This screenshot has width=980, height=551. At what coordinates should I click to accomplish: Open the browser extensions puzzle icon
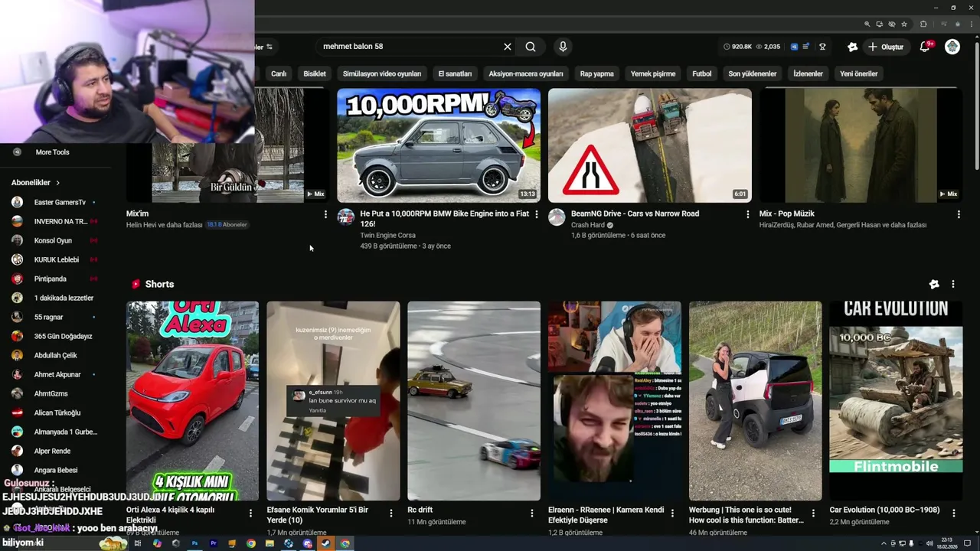[923, 24]
